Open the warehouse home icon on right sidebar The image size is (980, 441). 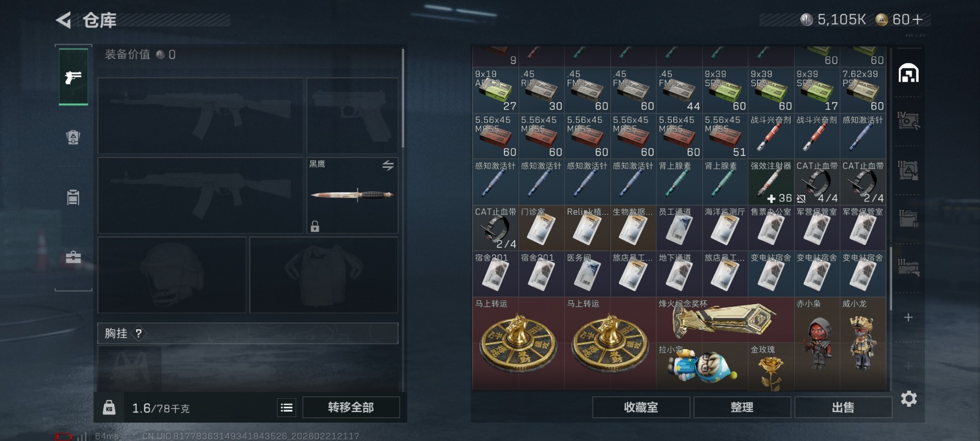[909, 73]
